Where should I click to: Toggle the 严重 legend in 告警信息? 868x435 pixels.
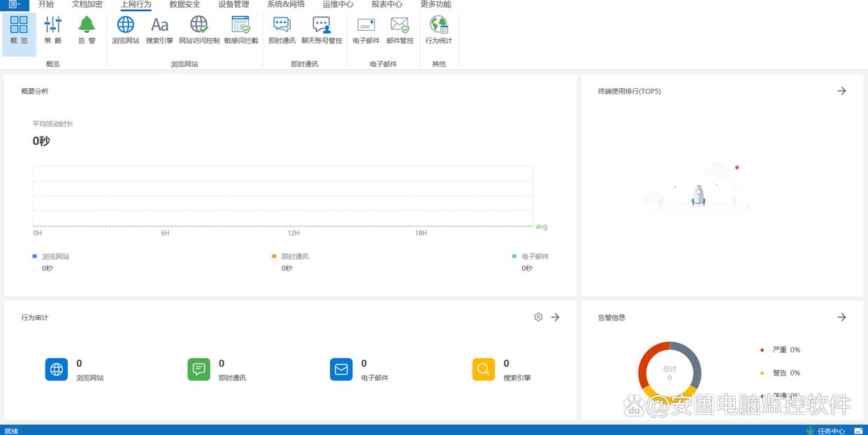(x=779, y=350)
